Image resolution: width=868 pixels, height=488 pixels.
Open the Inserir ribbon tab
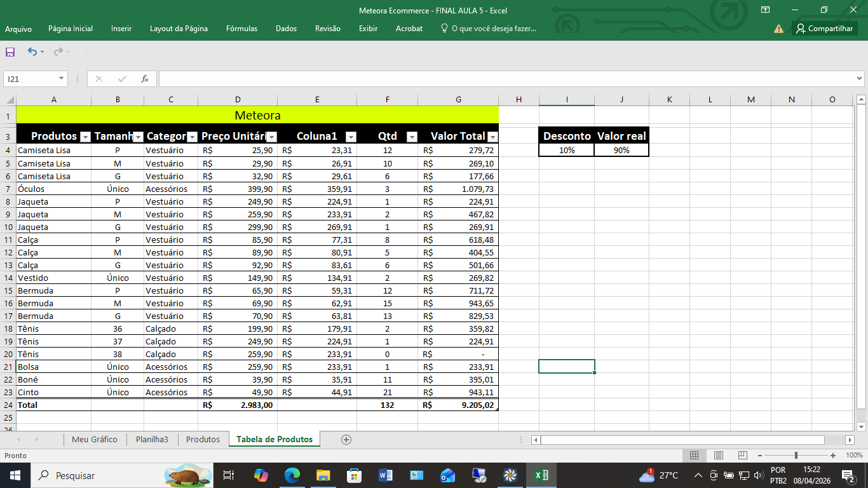pos(121,29)
